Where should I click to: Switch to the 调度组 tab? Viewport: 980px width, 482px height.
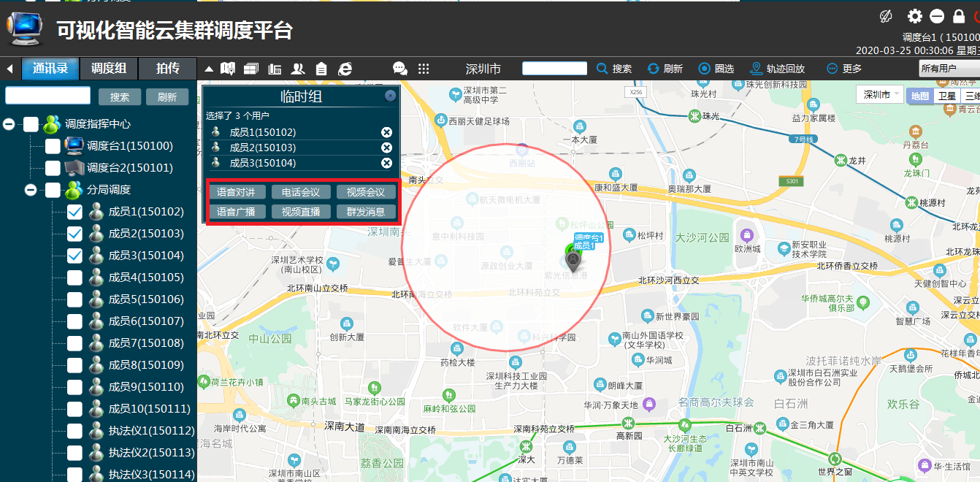coord(109,69)
